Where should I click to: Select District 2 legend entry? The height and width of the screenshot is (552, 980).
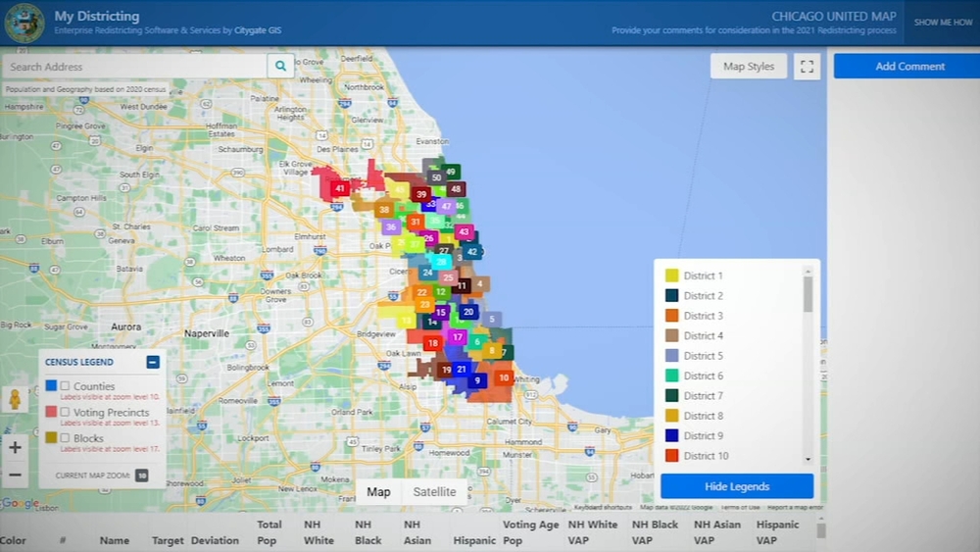coord(694,296)
